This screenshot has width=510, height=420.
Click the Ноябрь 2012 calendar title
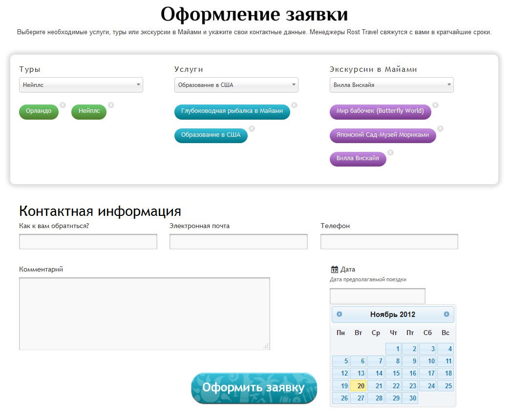393,315
